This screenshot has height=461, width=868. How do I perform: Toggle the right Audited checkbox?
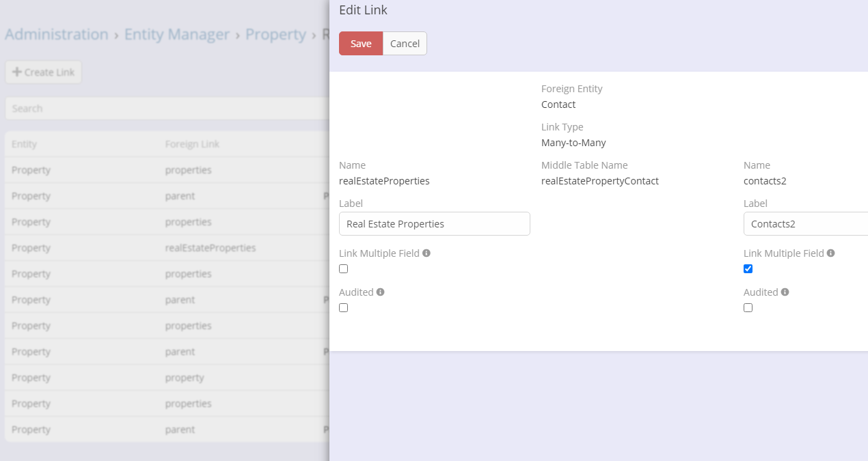click(x=748, y=308)
